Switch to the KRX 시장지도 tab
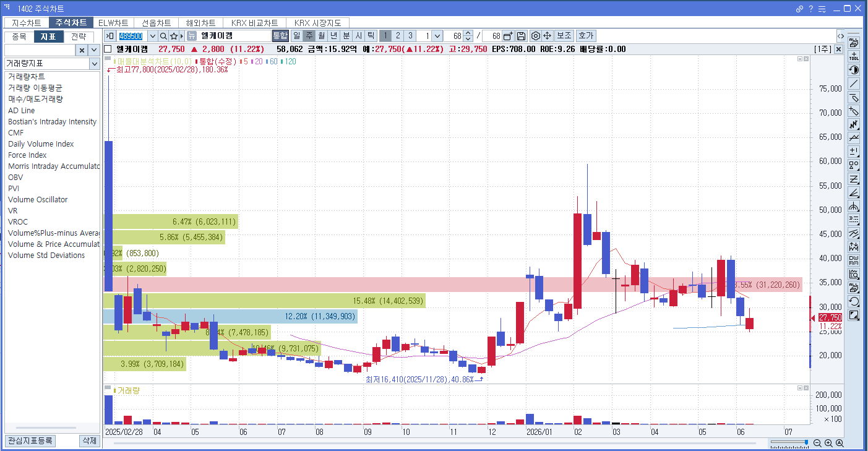 click(318, 23)
